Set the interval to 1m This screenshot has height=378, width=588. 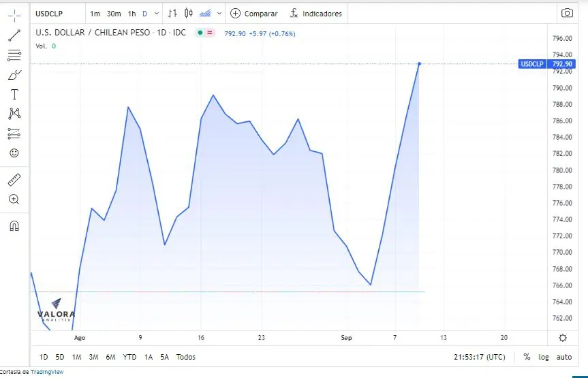coord(95,14)
